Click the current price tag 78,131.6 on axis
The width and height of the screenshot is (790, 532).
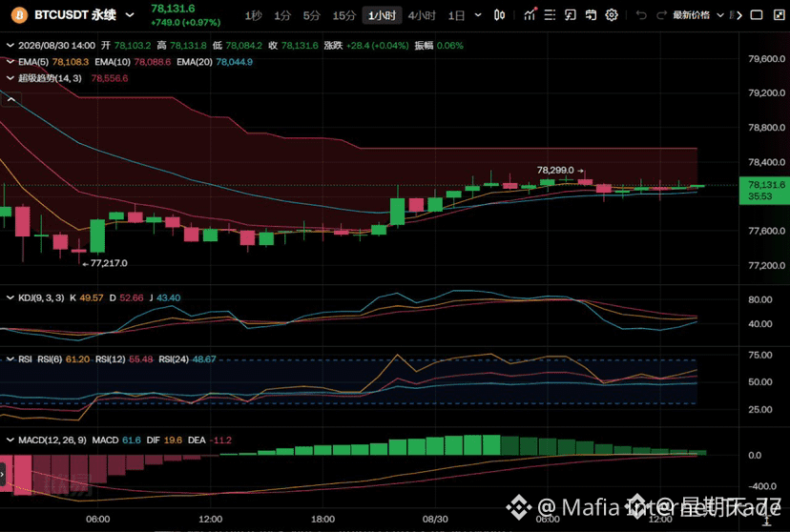click(764, 191)
